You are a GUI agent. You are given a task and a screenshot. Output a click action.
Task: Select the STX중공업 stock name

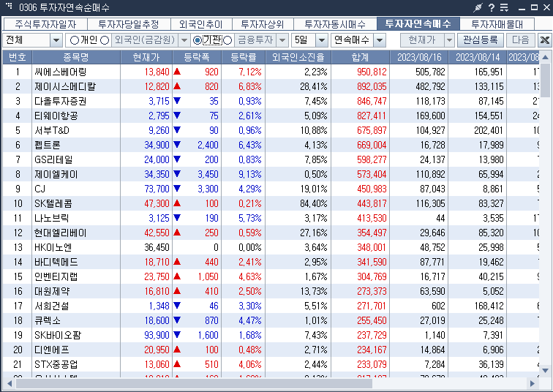point(56,364)
